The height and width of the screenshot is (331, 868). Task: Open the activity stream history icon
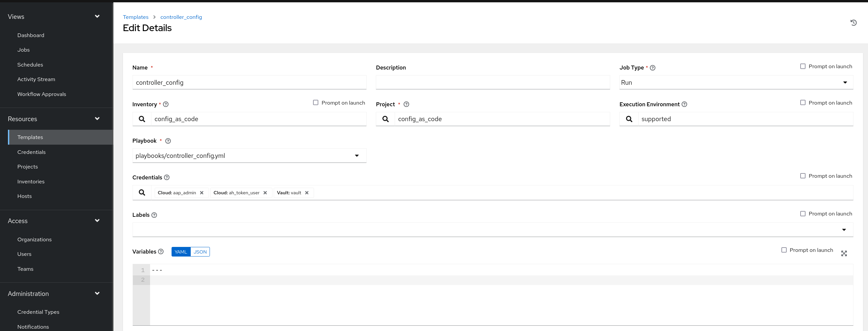pos(853,23)
